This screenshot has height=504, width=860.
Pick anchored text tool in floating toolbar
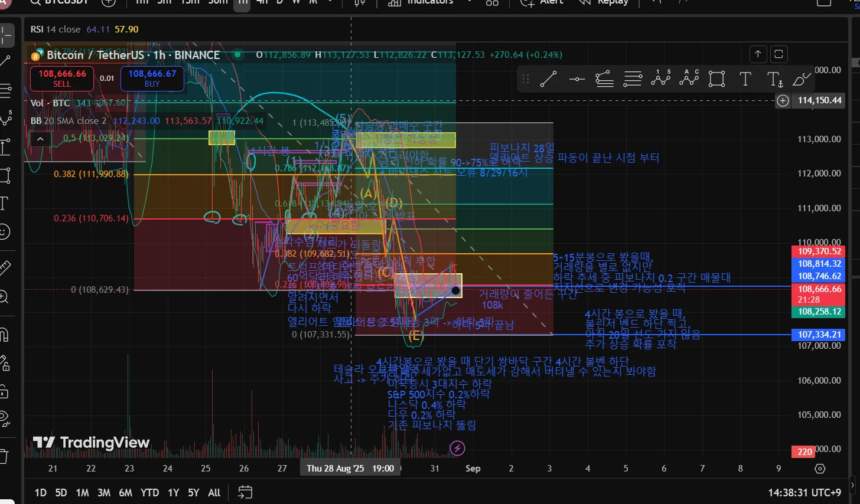coord(774,78)
